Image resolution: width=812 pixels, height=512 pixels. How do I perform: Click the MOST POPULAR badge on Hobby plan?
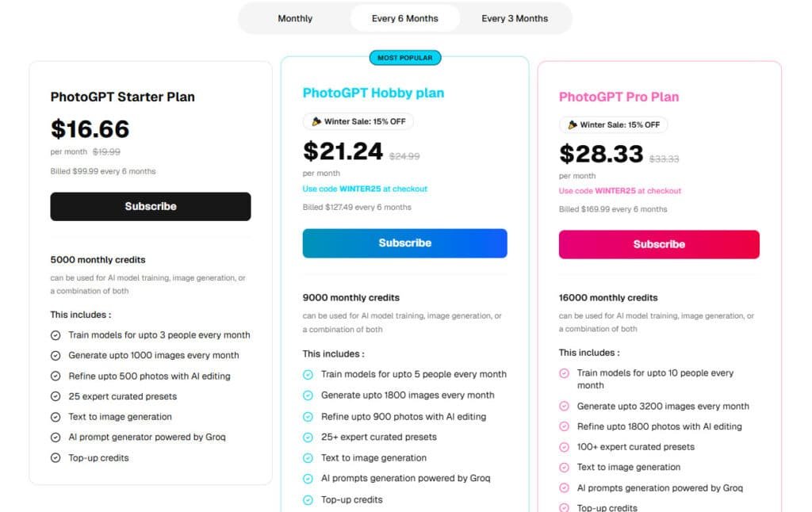(x=405, y=57)
